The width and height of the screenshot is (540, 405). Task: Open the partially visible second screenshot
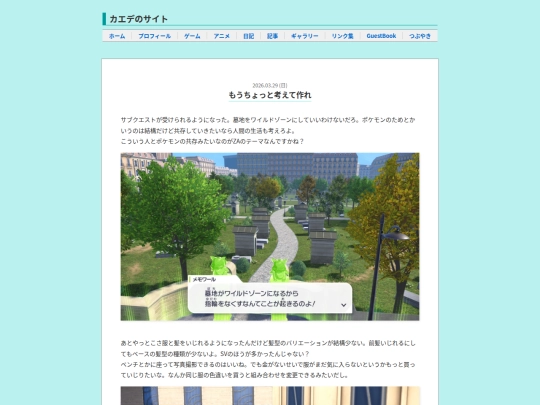point(270,396)
